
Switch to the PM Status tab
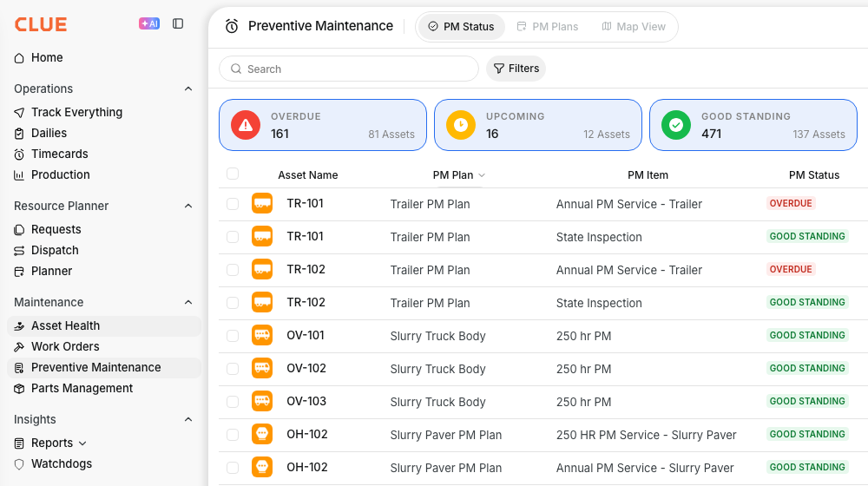pyautogui.click(x=461, y=27)
